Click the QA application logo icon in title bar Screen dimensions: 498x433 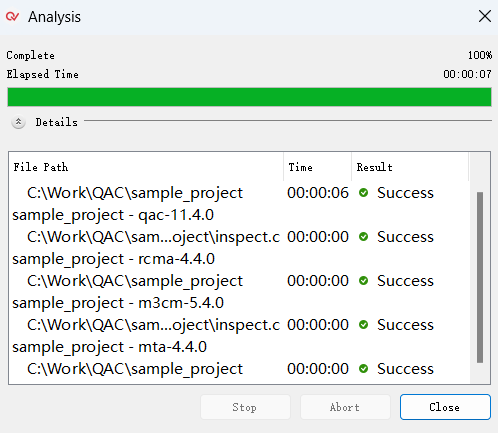[x=13, y=16]
